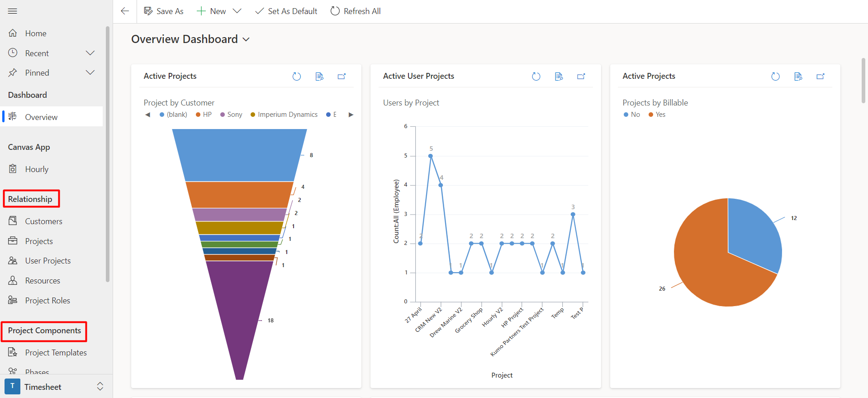Click Save As button
868x398 pixels.
(164, 11)
